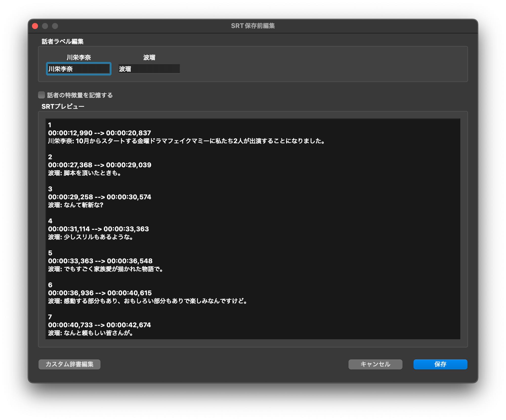Click the minimize window button
Screen dimensions: 506x420
pyautogui.click(x=45, y=26)
